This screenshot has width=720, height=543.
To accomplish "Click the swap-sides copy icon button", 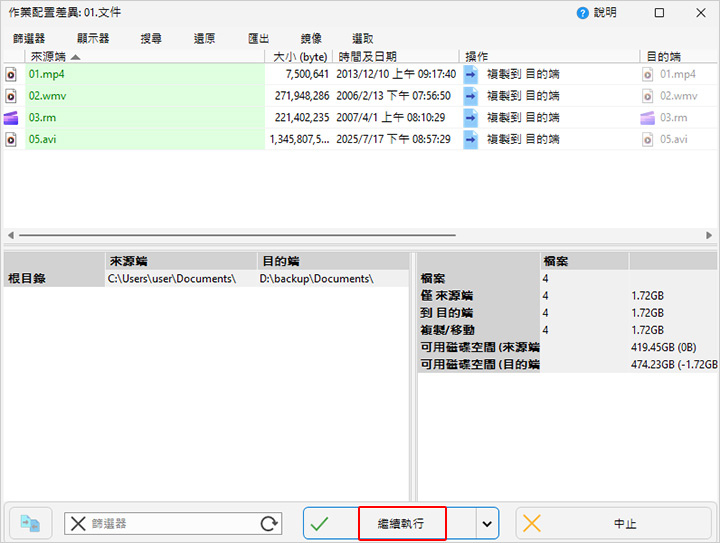I will [30, 524].
